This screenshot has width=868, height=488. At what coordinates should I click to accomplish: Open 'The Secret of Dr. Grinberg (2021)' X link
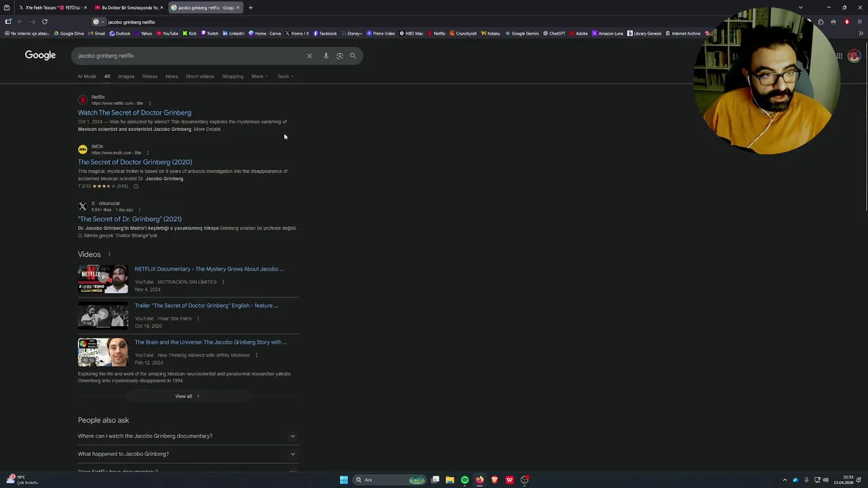point(130,219)
